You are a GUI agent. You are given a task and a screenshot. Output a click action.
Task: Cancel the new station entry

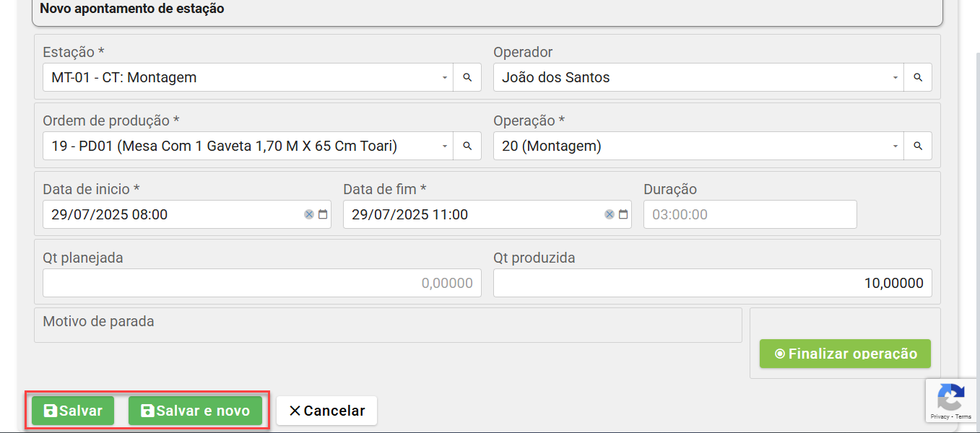326,411
